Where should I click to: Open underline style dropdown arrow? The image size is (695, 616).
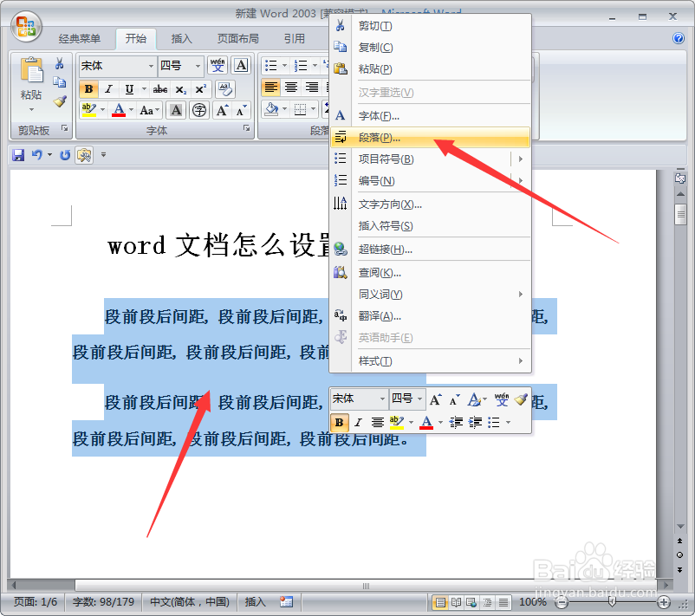click(144, 89)
